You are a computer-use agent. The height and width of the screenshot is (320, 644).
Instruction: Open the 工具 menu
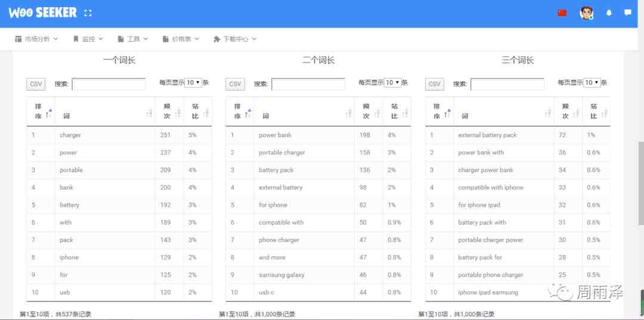[132, 39]
